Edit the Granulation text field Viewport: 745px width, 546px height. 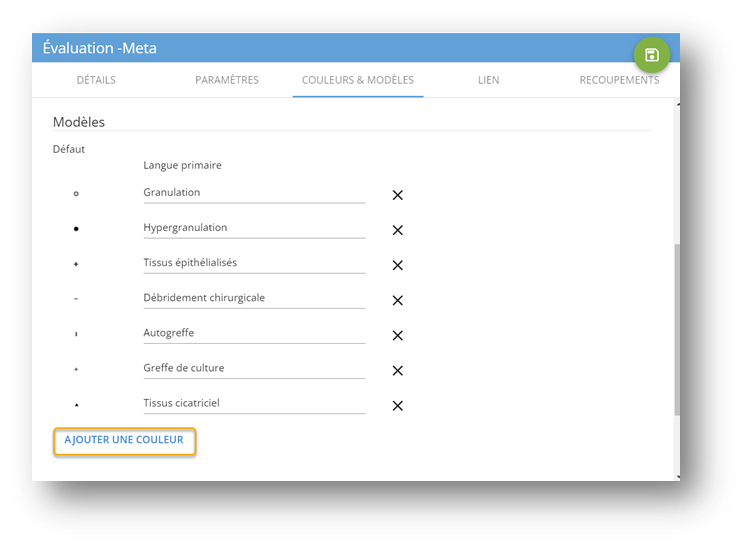tap(254, 192)
